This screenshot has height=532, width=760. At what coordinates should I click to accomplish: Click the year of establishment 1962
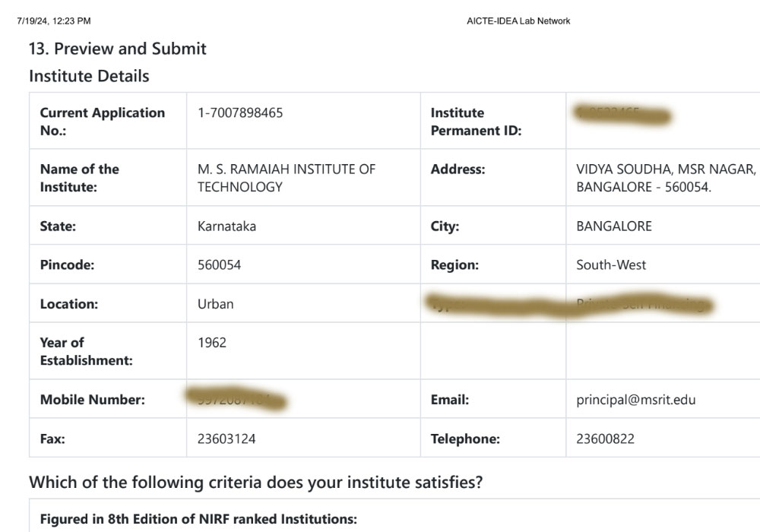tap(212, 342)
